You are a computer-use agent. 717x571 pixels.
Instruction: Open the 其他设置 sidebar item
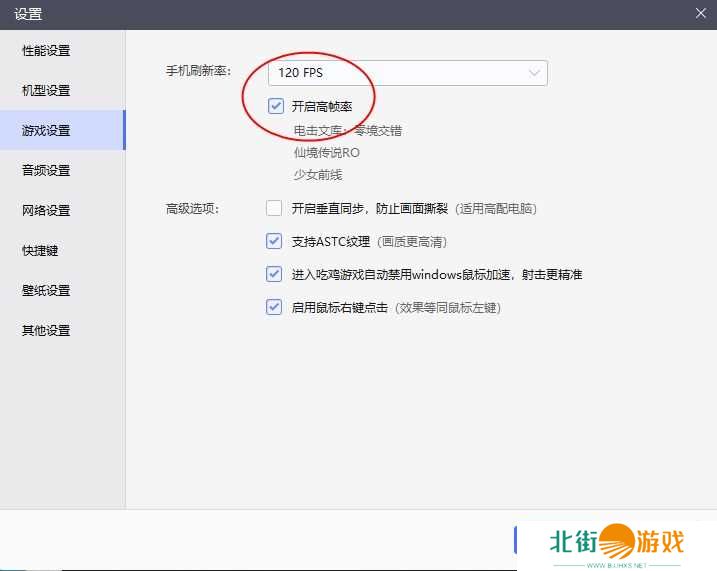[46, 331]
